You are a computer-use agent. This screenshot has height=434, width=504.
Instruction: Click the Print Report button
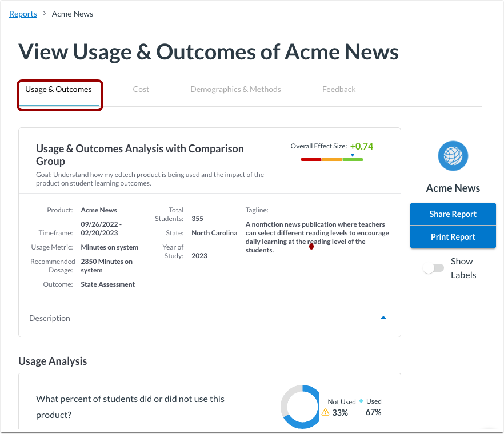[x=453, y=237]
